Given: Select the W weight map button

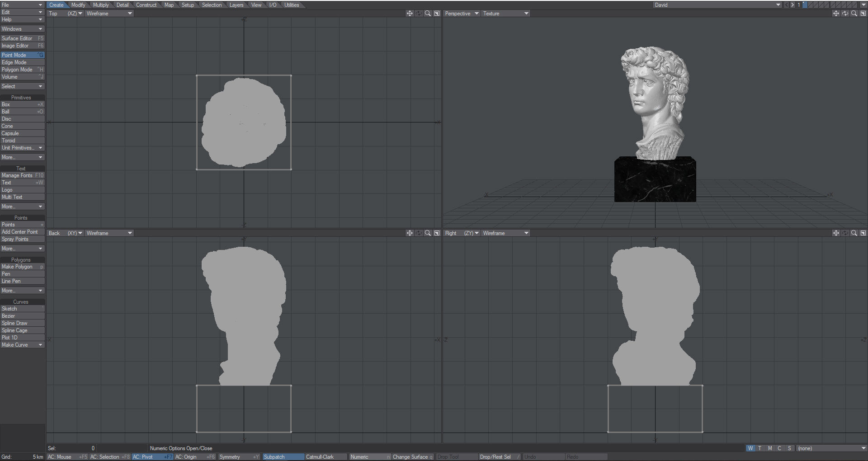Looking at the screenshot, I should 750,448.
